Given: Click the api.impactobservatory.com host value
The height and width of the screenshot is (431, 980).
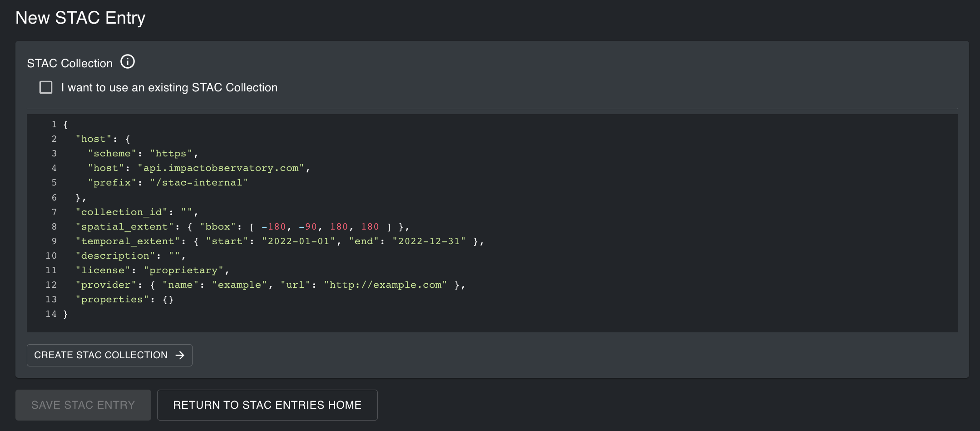Looking at the screenshot, I should [x=221, y=168].
